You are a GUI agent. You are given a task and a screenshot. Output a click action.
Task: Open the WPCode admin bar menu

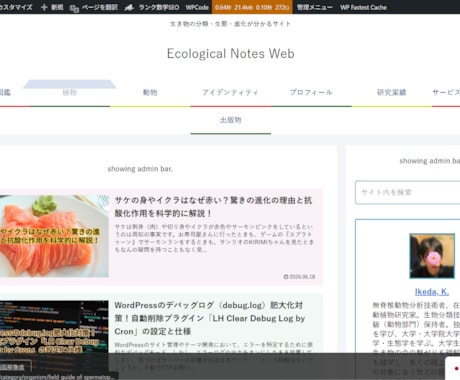[x=197, y=7]
